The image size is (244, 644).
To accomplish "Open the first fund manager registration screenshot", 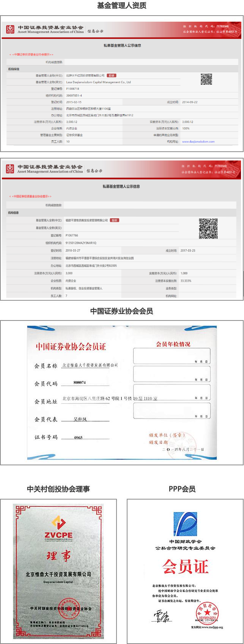I will coord(122,84).
